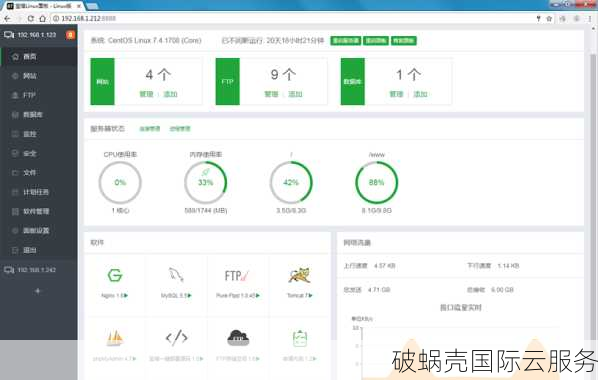Viewport: 598px width, 380px height.
Task: Click the 总接收 6.00 GB value
Action: (502, 290)
